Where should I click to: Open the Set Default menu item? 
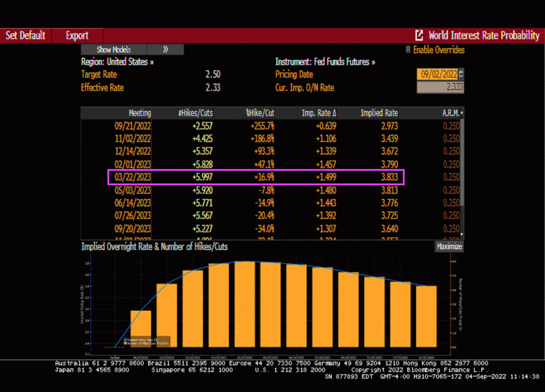point(26,36)
